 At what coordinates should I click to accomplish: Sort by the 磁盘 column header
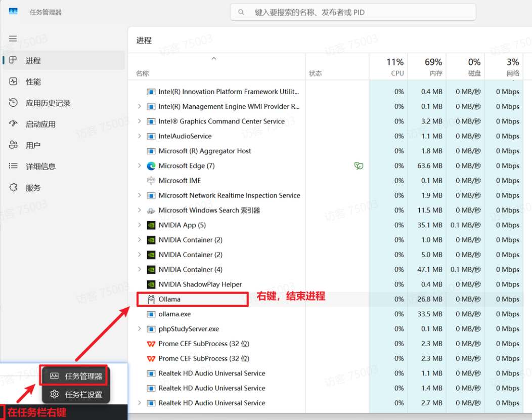[x=465, y=67]
